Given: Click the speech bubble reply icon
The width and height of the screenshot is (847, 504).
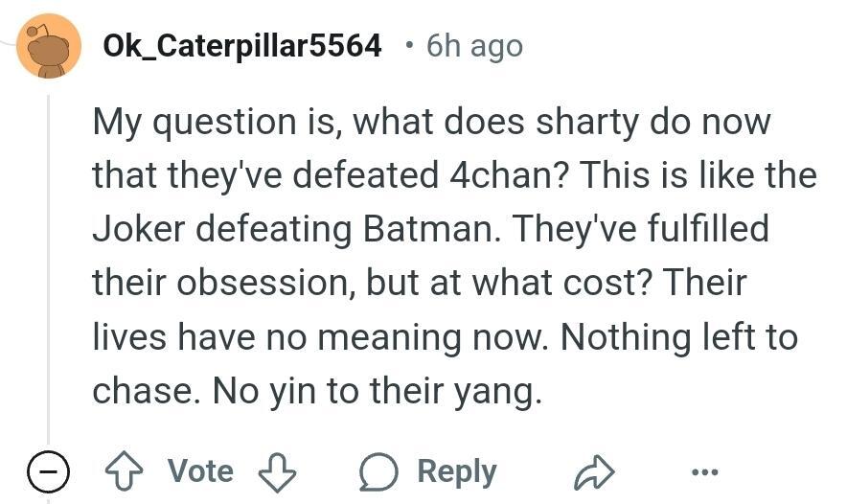Looking at the screenshot, I should coord(379,471).
